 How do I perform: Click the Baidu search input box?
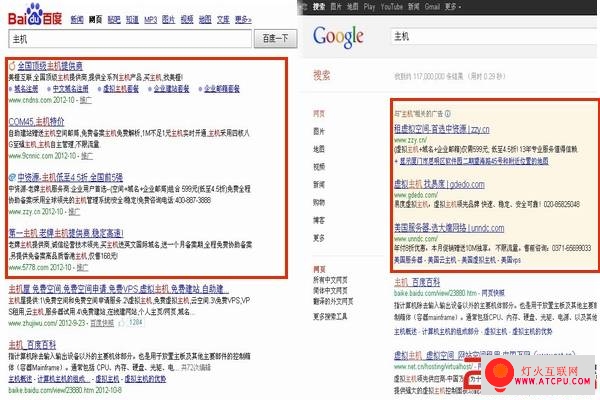coord(130,39)
